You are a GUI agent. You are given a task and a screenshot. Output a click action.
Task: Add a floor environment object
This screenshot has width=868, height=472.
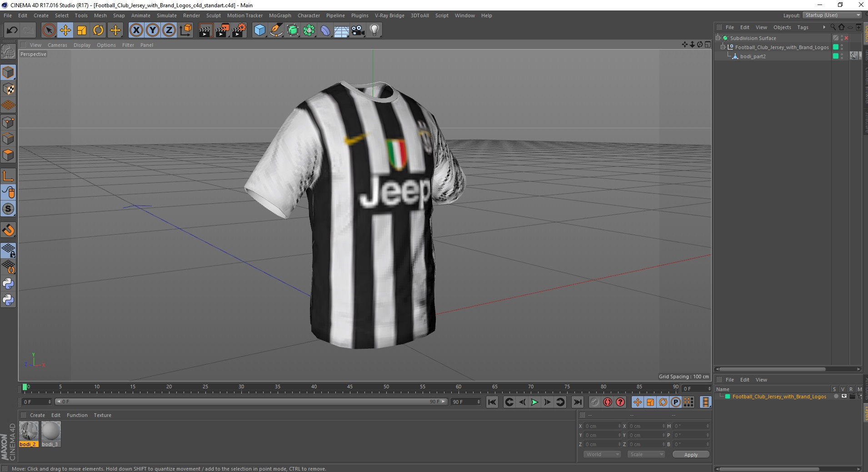[x=342, y=30]
